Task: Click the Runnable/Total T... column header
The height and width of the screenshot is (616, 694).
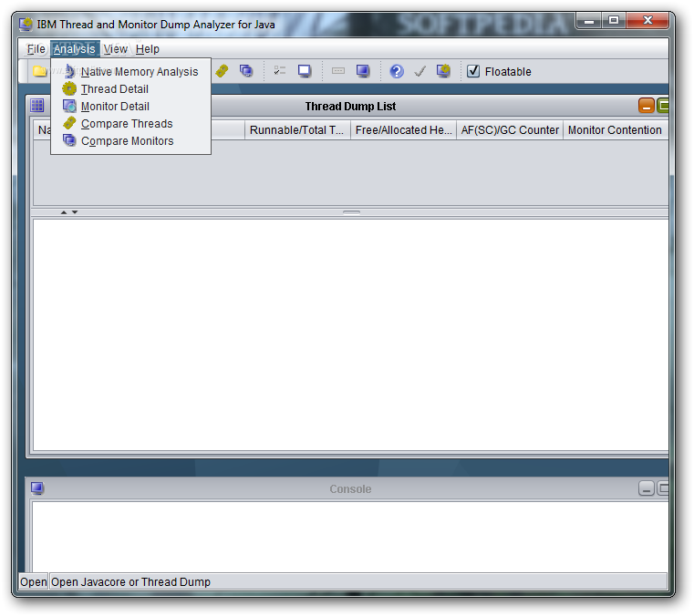Action: [x=297, y=130]
